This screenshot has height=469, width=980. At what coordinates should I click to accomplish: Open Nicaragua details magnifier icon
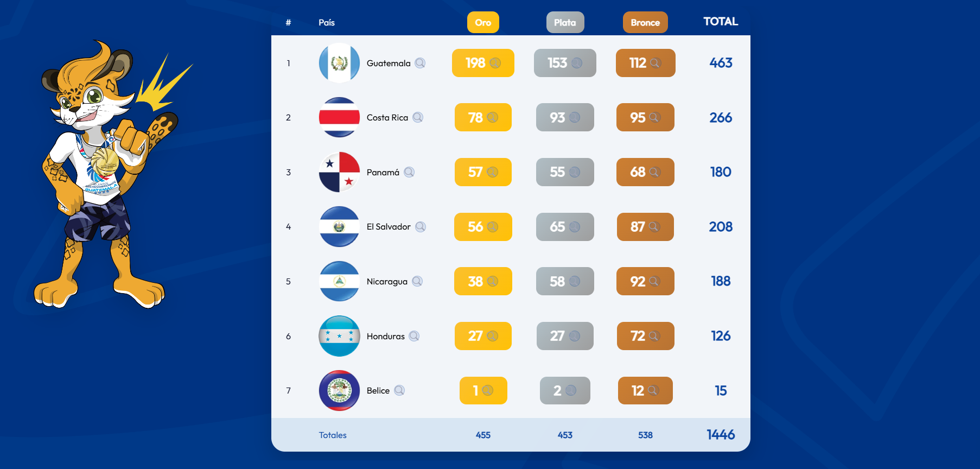417,281
